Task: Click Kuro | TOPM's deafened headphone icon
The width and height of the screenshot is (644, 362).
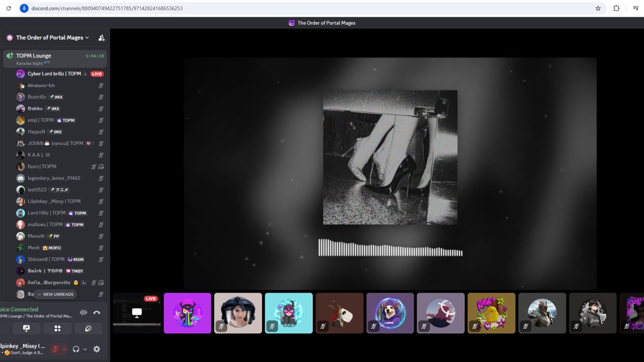Action: pyautogui.click(x=101, y=167)
